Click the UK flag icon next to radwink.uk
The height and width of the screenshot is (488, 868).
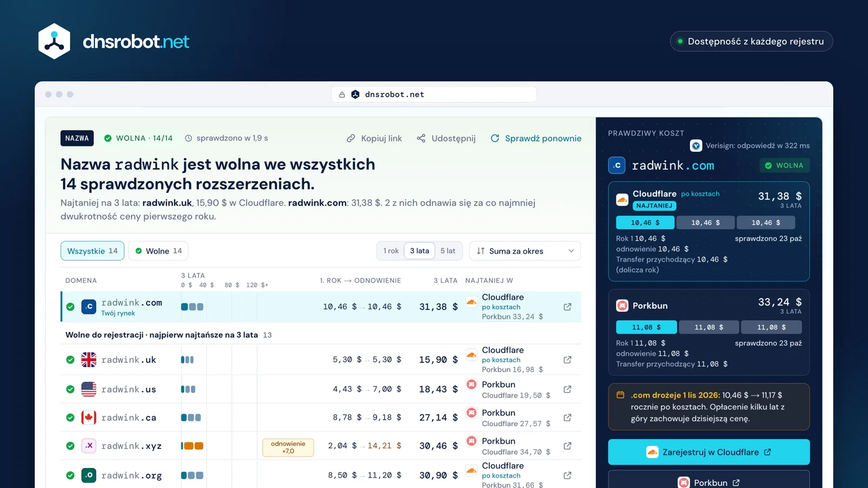(x=89, y=360)
